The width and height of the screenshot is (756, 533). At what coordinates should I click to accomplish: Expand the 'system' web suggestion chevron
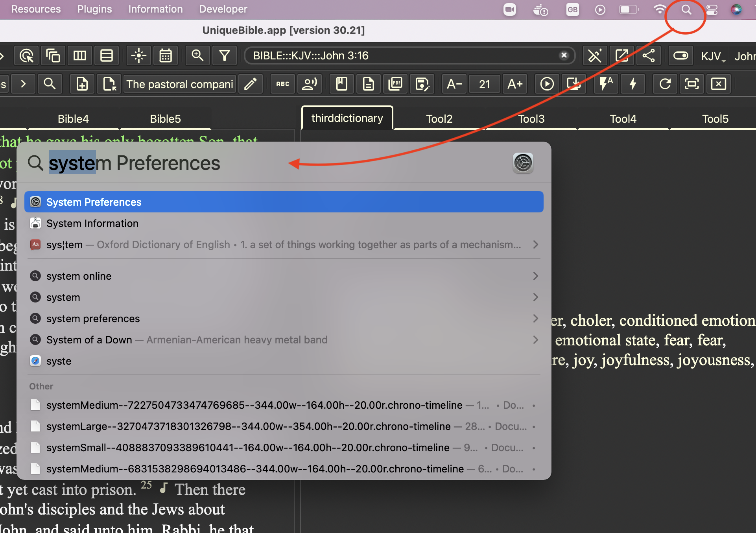pyautogui.click(x=535, y=297)
